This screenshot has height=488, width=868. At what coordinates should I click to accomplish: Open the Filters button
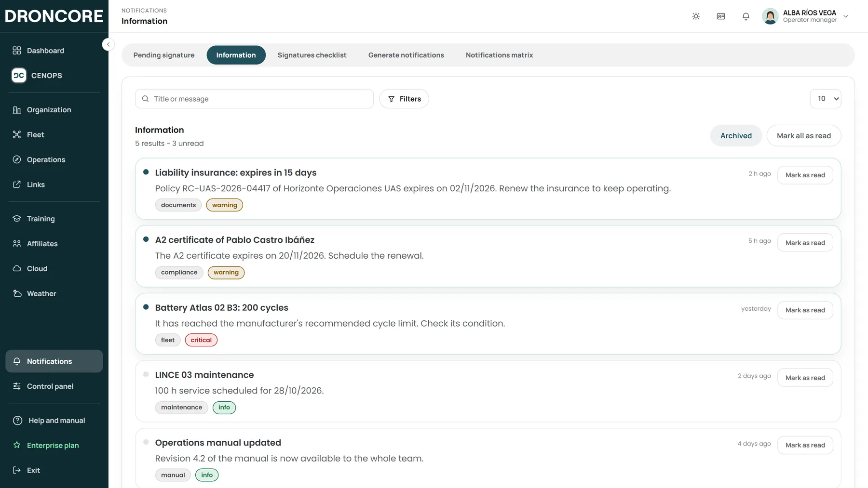pos(404,99)
